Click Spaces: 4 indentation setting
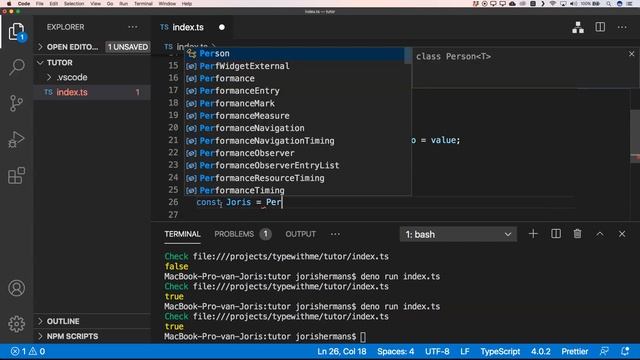The width and height of the screenshot is (640, 360). 396,351
